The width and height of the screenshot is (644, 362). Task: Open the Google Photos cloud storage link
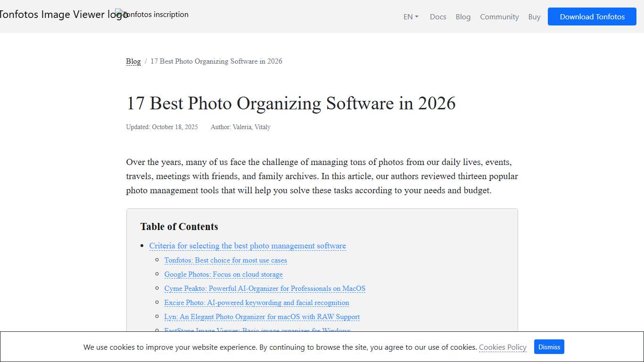tap(223, 274)
